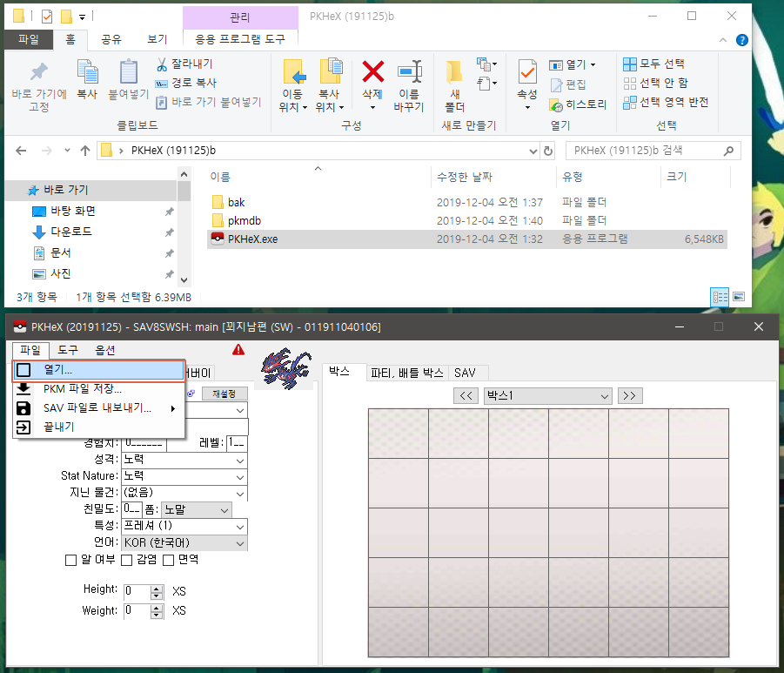The height and width of the screenshot is (673, 784).
Task: Select PKM 파일 저장... menu entry
Action: click(98, 389)
